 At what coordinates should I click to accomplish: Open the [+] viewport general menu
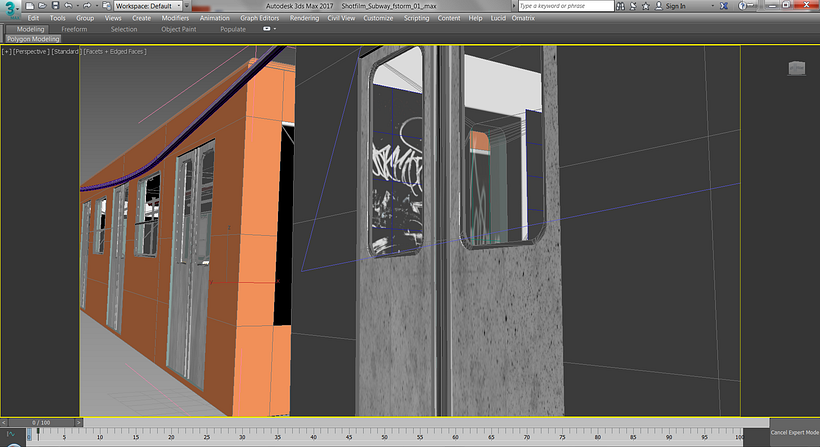7,51
